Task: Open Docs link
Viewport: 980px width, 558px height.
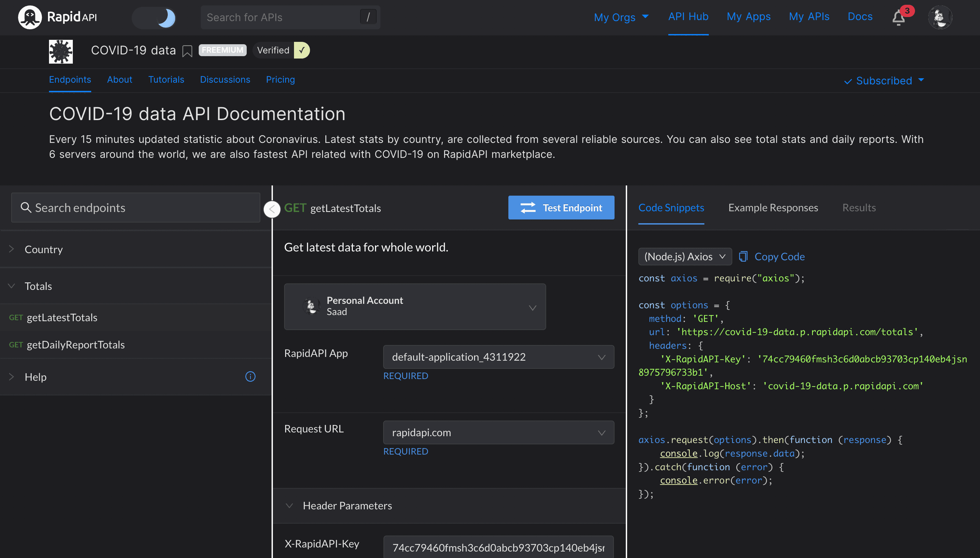Action: point(860,16)
